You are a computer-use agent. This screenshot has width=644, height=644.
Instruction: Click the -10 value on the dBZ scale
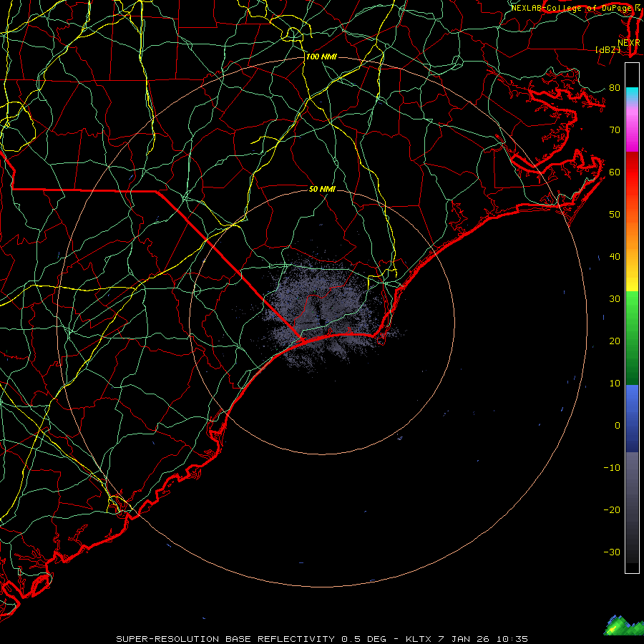click(x=612, y=467)
